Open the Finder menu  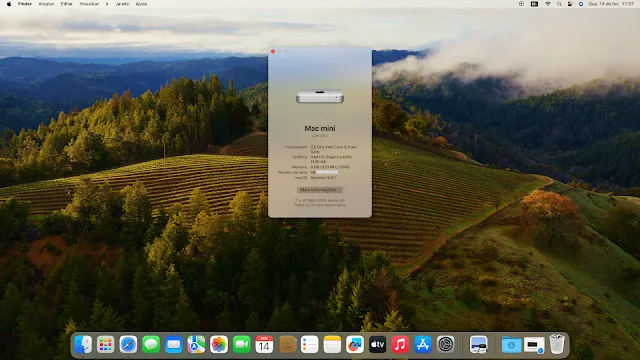[x=24, y=4]
